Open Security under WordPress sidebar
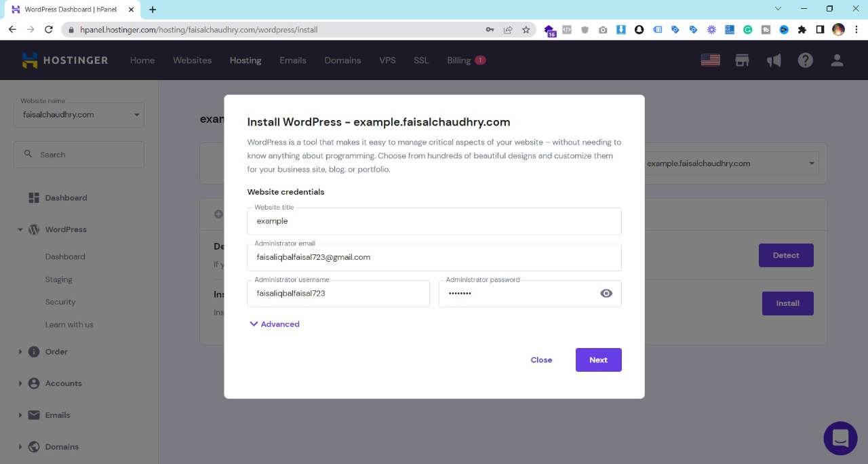This screenshot has height=464, width=868. point(60,302)
